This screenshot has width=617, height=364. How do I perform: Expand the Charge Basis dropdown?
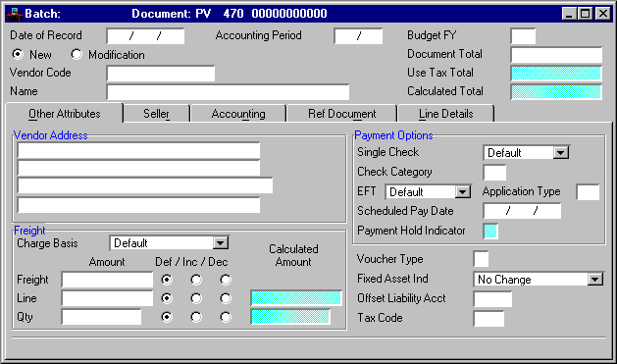221,243
